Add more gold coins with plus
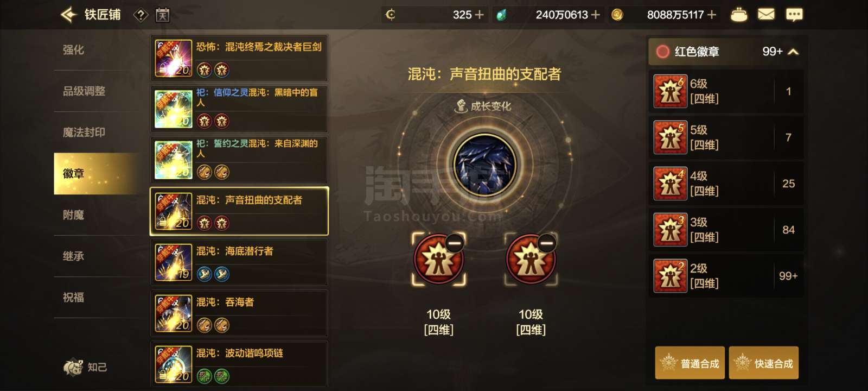 pos(712,15)
